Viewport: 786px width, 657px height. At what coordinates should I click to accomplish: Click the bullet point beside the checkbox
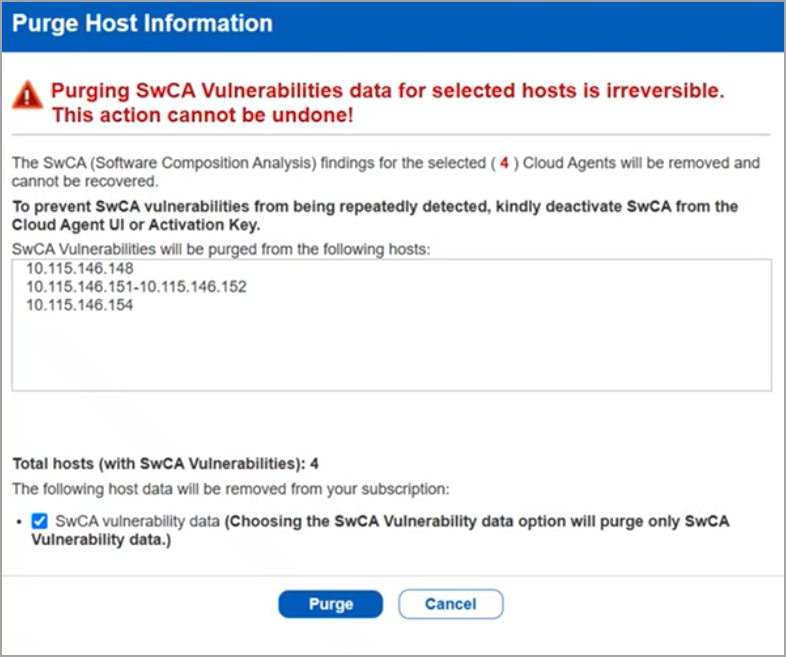point(20,522)
